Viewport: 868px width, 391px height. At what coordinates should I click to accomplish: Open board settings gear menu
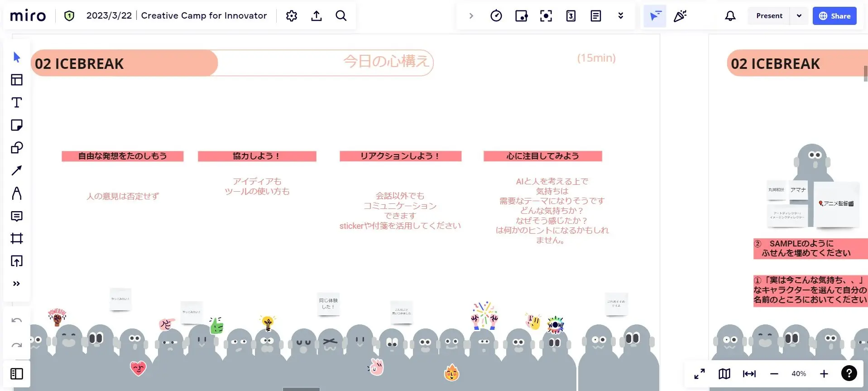[x=292, y=16]
